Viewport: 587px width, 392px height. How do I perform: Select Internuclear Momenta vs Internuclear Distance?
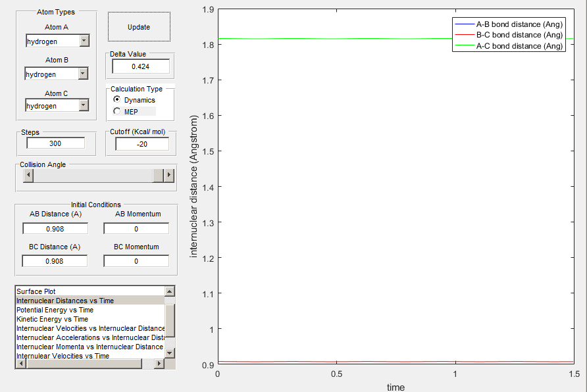tap(90, 347)
